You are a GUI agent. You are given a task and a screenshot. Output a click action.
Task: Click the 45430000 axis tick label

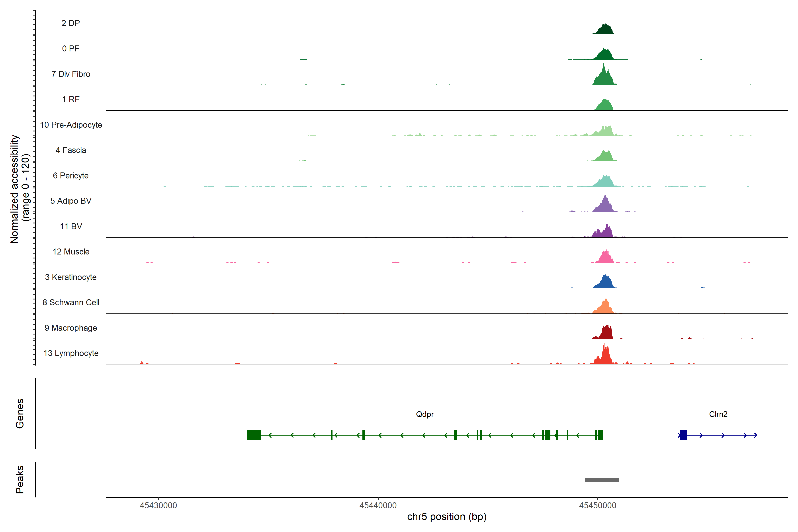click(158, 506)
